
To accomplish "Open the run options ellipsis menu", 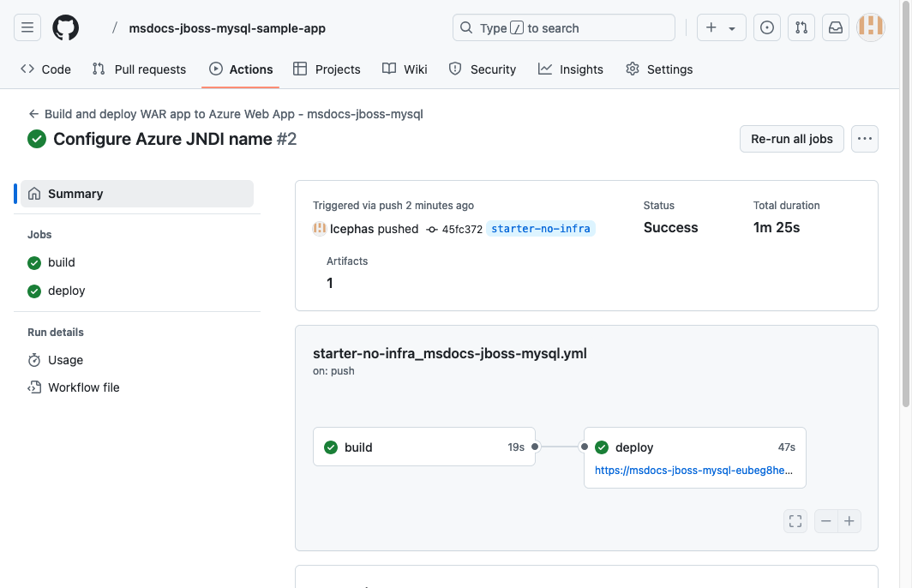I will coord(864,138).
